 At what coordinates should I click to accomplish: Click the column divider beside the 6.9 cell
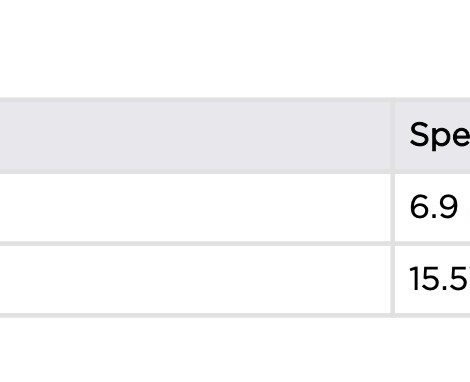tap(393, 207)
